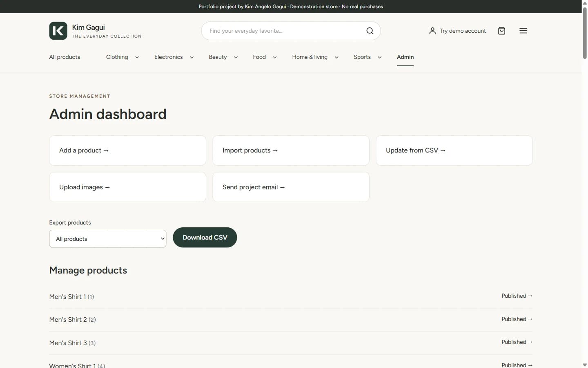Expand the Home & living chevron
The image size is (588, 368).
(x=336, y=57)
